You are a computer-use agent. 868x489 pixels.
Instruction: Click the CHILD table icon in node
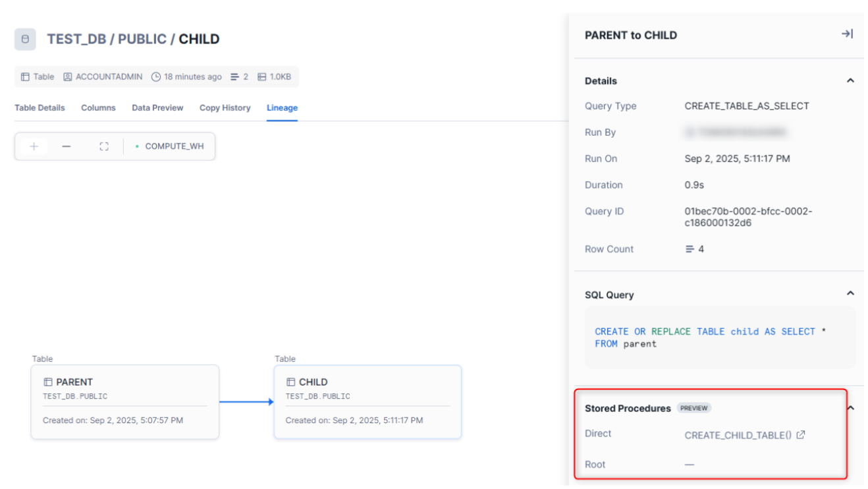click(x=290, y=382)
